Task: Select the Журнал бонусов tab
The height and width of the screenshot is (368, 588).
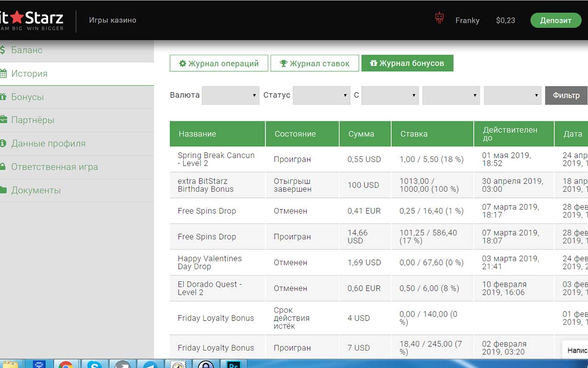Action: click(407, 63)
